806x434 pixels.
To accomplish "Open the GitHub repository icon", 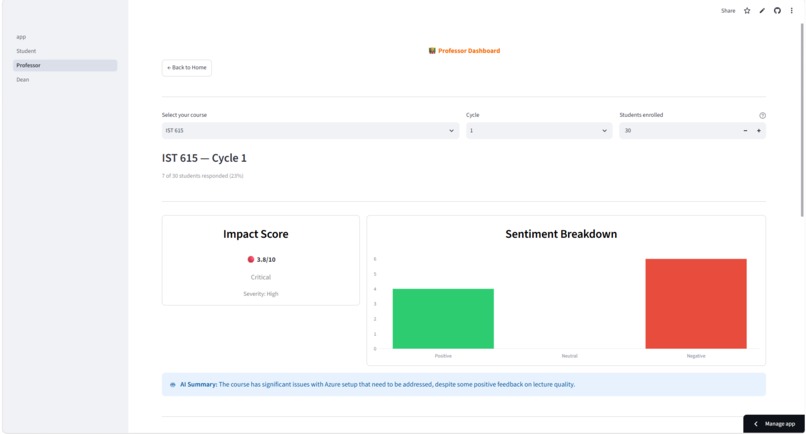I will coord(777,11).
